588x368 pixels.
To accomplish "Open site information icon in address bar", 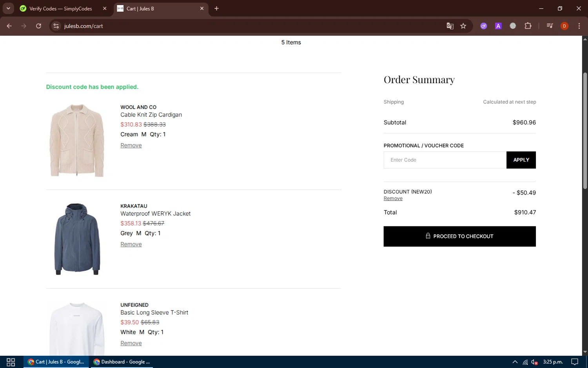I will pyautogui.click(x=56, y=26).
